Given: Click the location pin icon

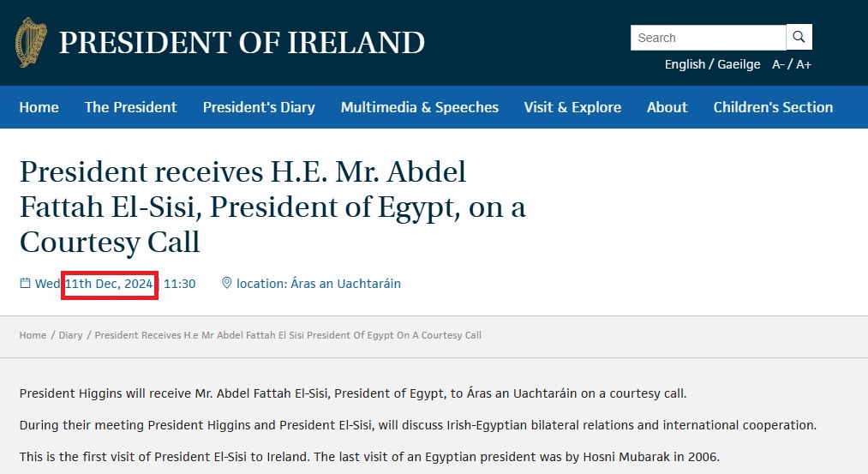Looking at the screenshot, I should 227,284.
